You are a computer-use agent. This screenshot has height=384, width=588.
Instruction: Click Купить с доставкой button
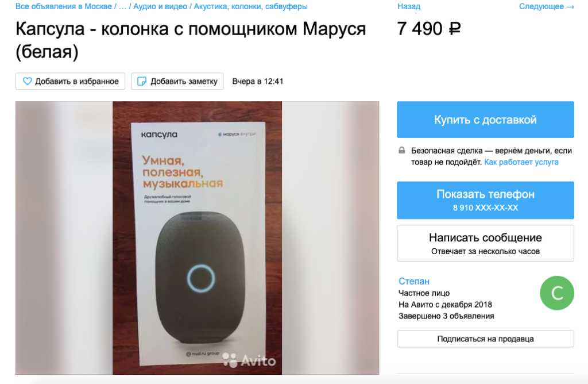[485, 120]
